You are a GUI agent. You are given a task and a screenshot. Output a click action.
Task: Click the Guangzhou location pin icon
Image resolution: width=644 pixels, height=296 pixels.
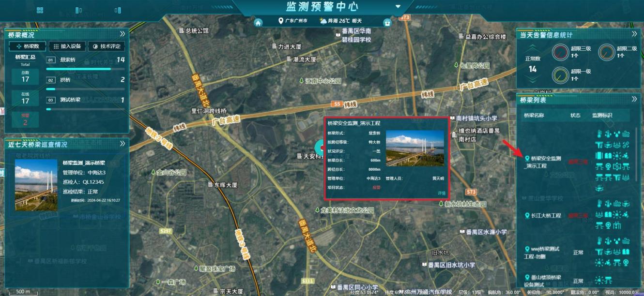coord(280,21)
